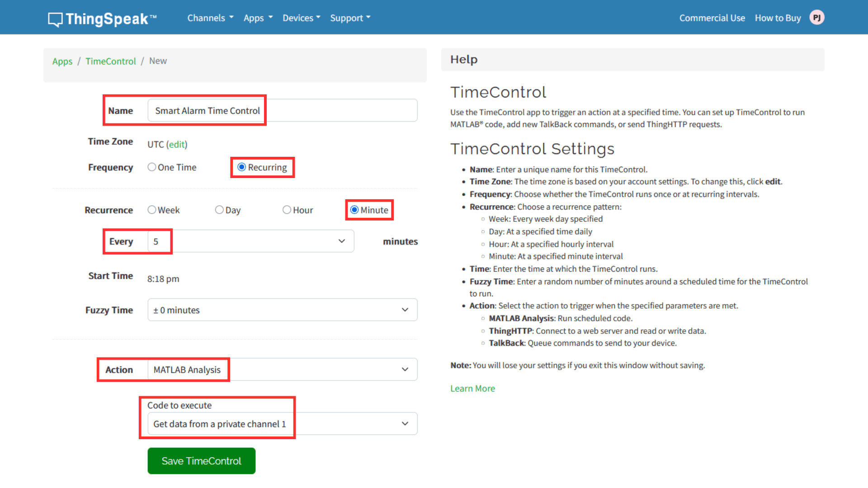Click the New breadcrumb text

pyautogui.click(x=158, y=61)
